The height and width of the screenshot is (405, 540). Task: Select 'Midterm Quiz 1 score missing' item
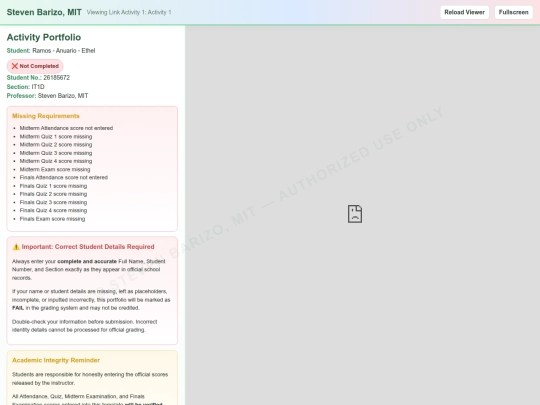coord(56,136)
